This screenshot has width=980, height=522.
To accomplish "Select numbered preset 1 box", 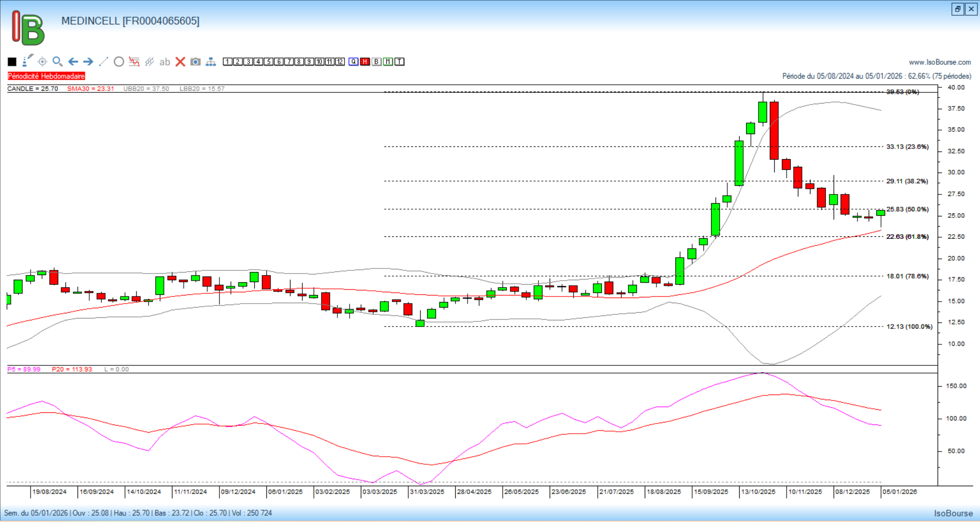I will 228,62.
